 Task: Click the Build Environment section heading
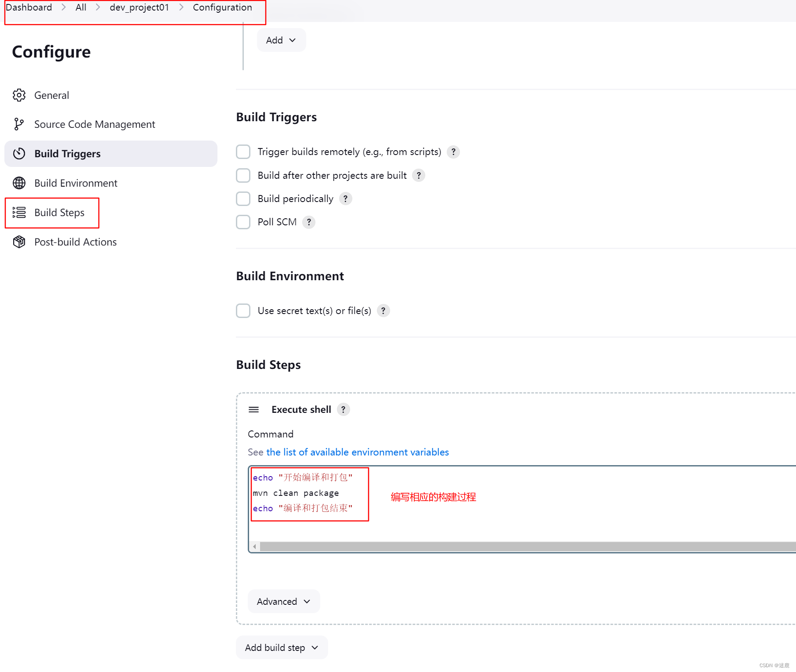[290, 276]
